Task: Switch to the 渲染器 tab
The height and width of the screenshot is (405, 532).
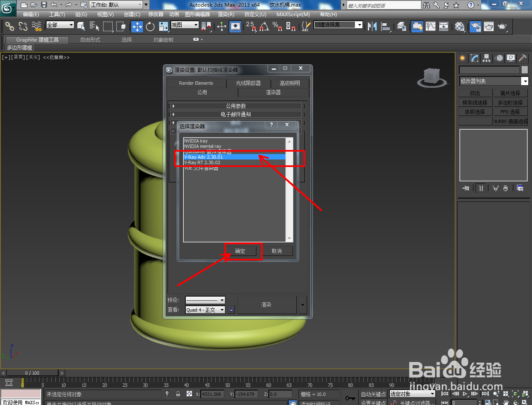Action: [x=273, y=92]
